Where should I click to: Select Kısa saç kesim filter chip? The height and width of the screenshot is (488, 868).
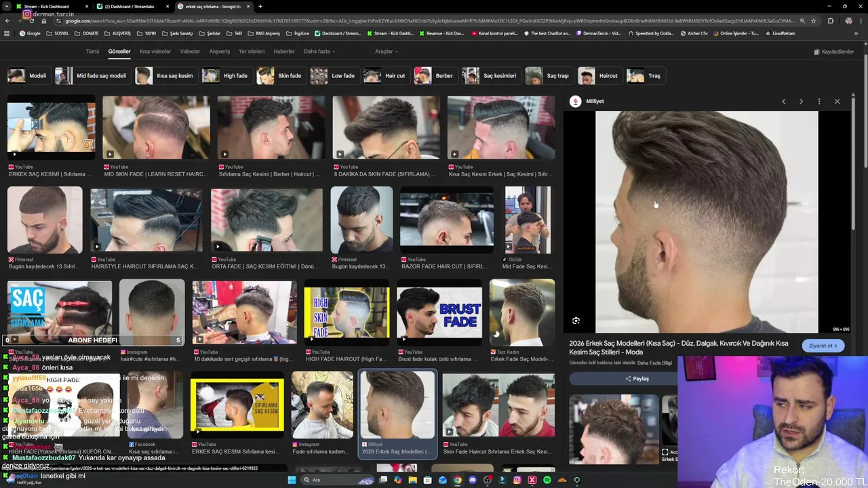[x=165, y=76]
